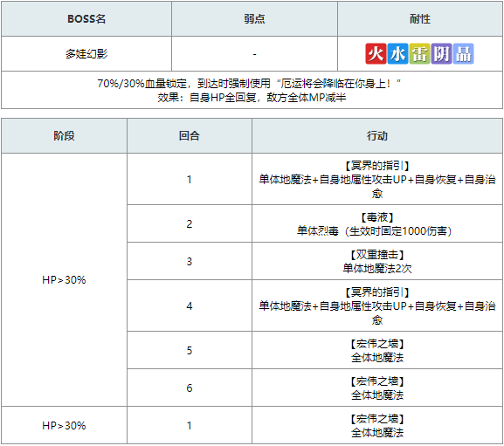Click the turn 1 cell in the bottom row
504x446 pixels.
190,425
